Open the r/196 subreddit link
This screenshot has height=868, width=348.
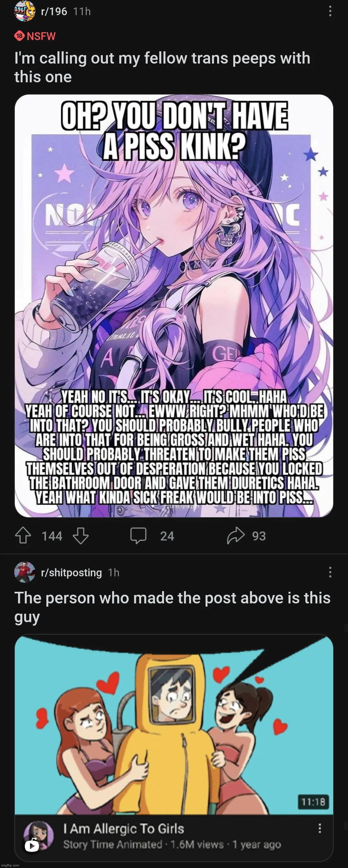[x=54, y=12]
